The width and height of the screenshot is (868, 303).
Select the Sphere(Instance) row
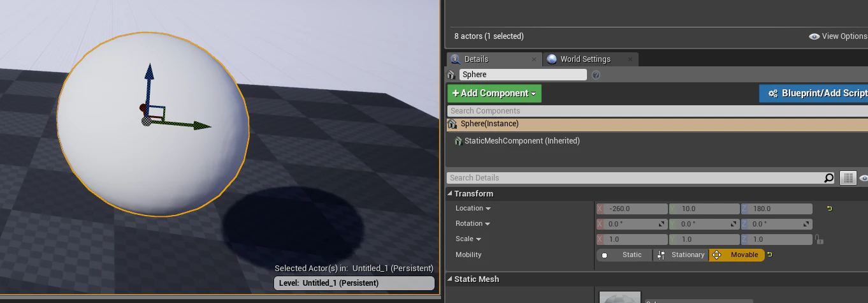657,124
